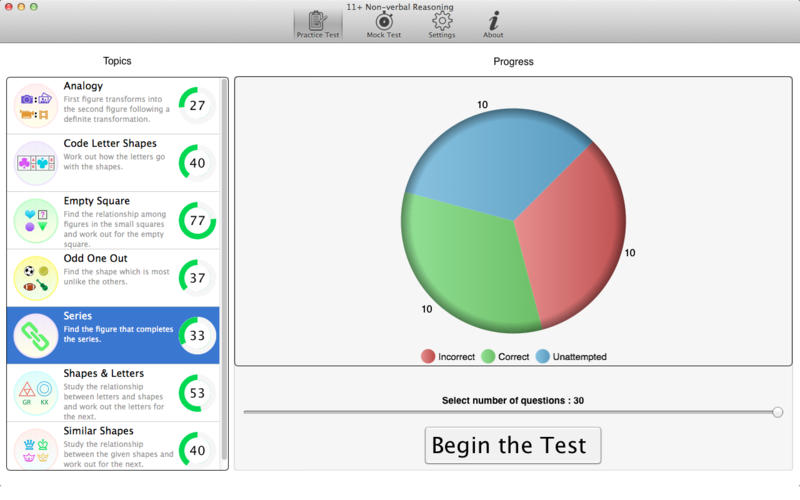Click the "Analogy" topic title
This screenshot has height=500, width=800.
pos(83,86)
